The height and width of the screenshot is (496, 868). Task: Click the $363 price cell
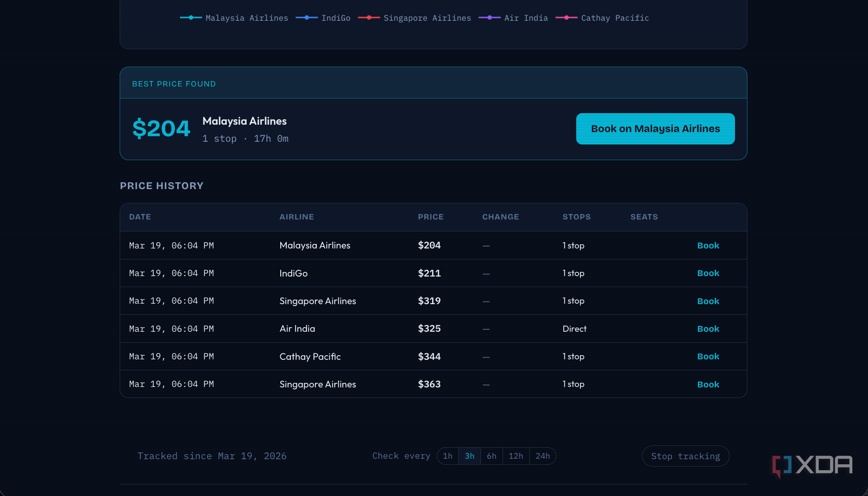tap(429, 384)
